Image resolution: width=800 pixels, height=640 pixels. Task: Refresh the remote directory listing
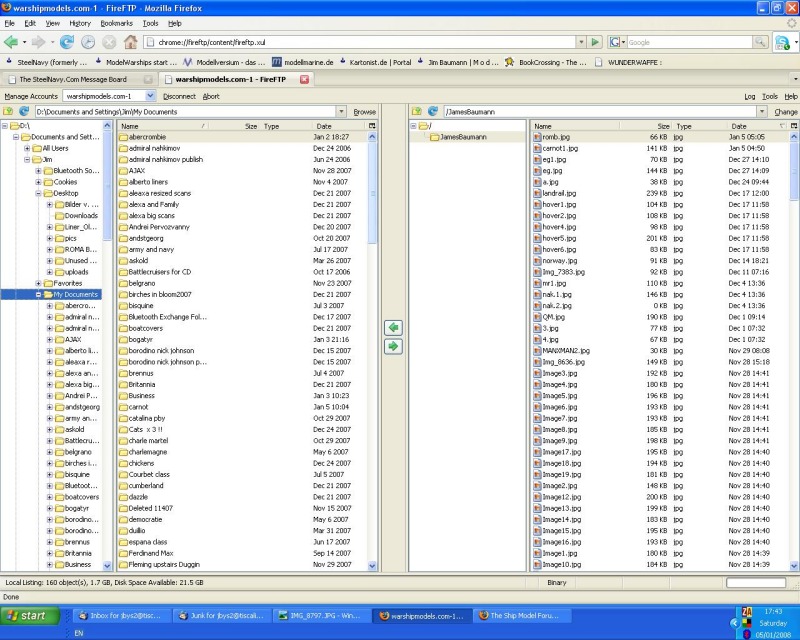click(433, 112)
